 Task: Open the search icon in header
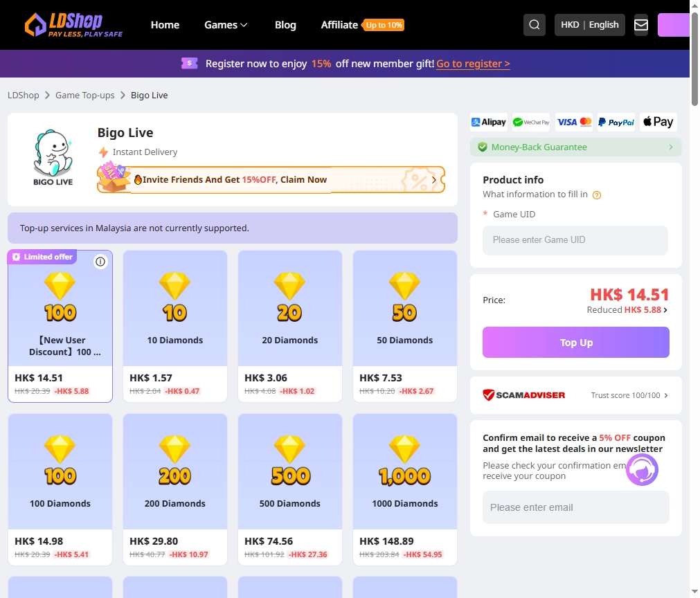pos(535,24)
